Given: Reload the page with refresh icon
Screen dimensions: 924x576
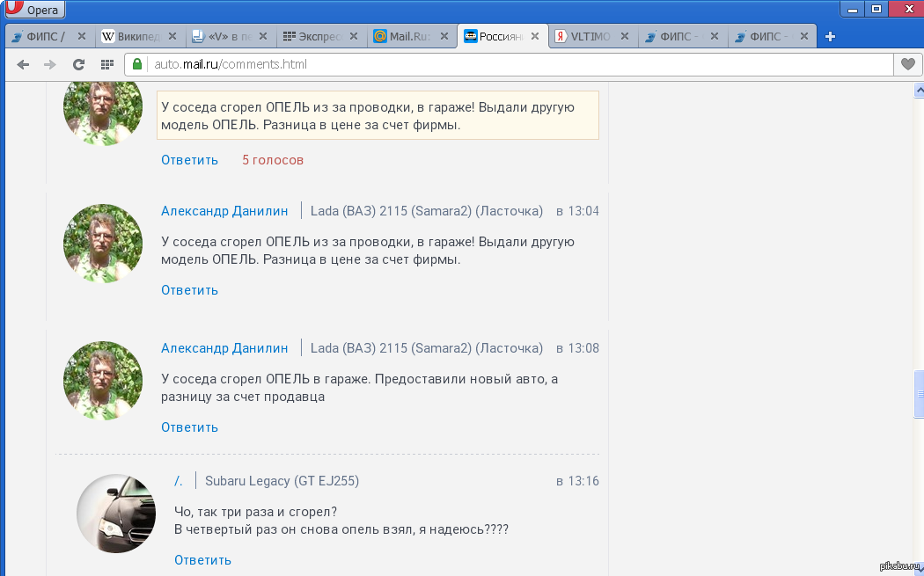Looking at the screenshot, I should [x=78, y=64].
